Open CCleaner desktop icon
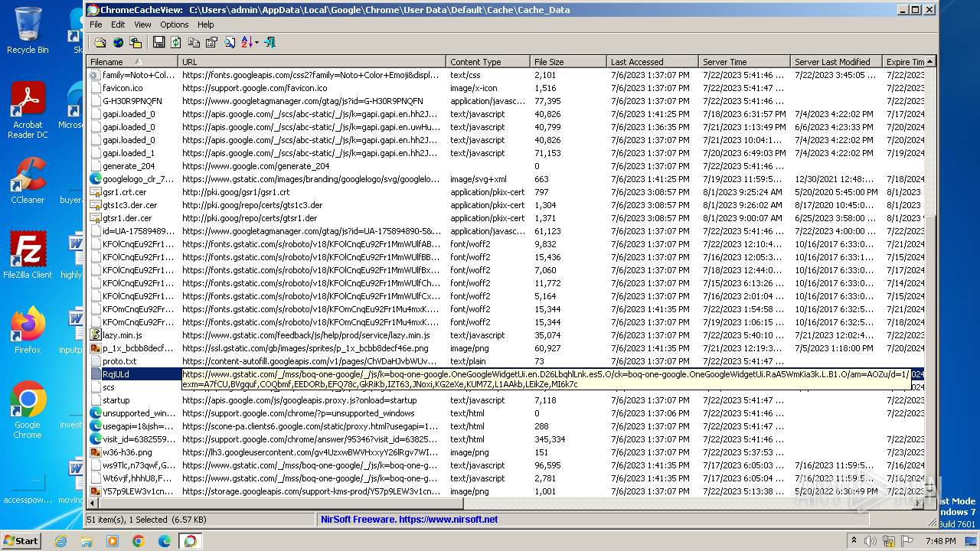Screen dimensions: 980x551 pos(28,181)
